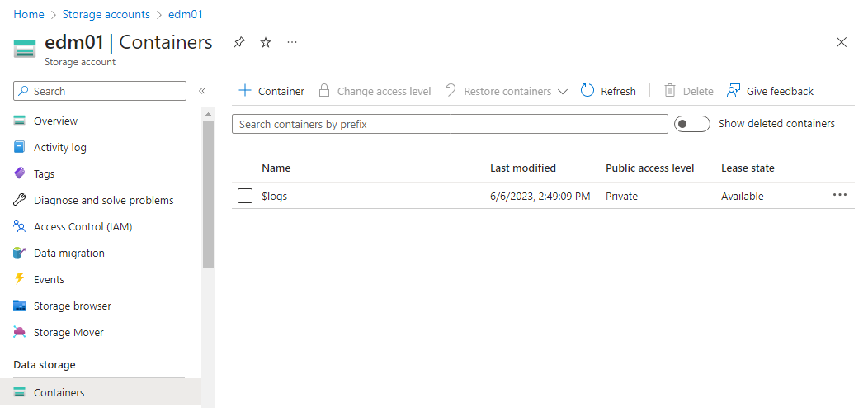The height and width of the screenshot is (408, 868).
Task: Mark edm01 as favorite with star icon
Action: coord(266,42)
